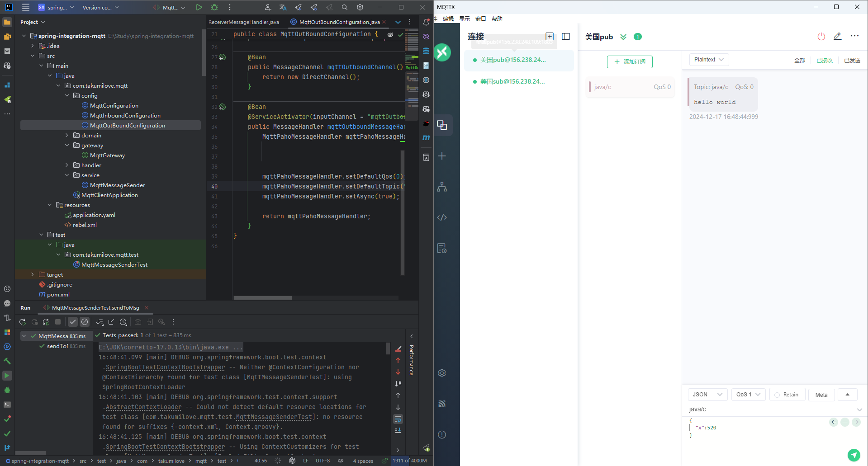Switch to the ReceiverMessageHandler.java tab
The image size is (868, 466).
point(244,22)
